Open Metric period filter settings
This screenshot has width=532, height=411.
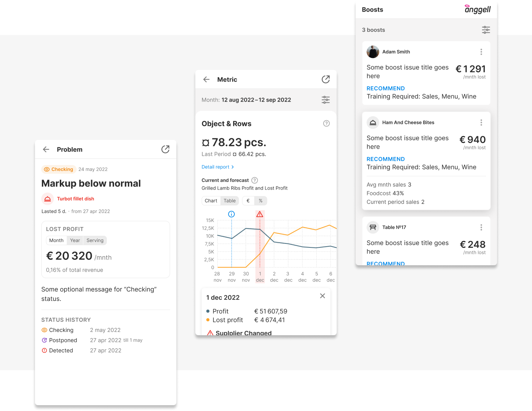point(326,100)
